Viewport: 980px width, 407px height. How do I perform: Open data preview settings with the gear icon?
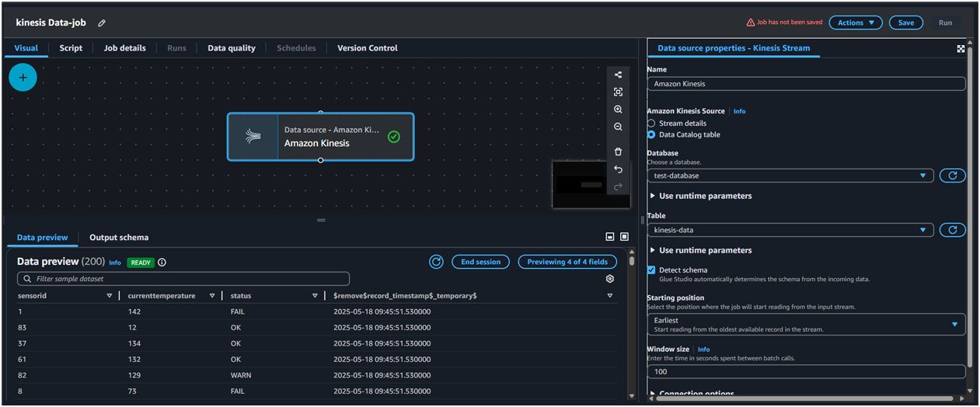(x=610, y=279)
